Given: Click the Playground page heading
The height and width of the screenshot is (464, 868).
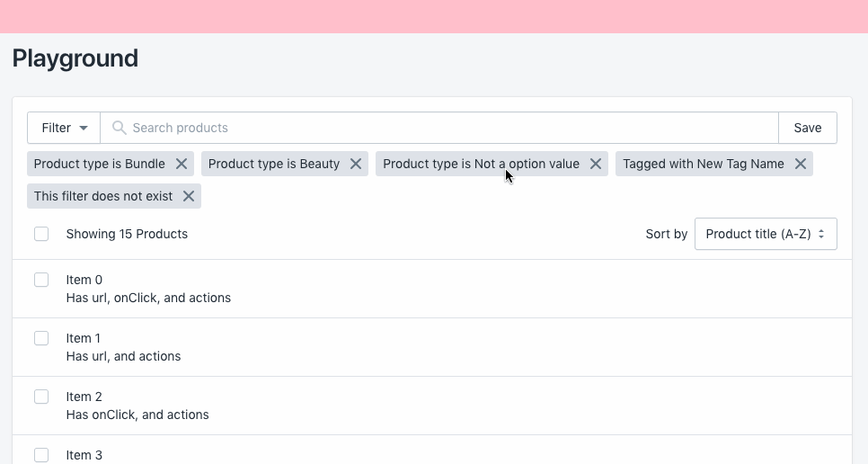Looking at the screenshot, I should [x=75, y=58].
